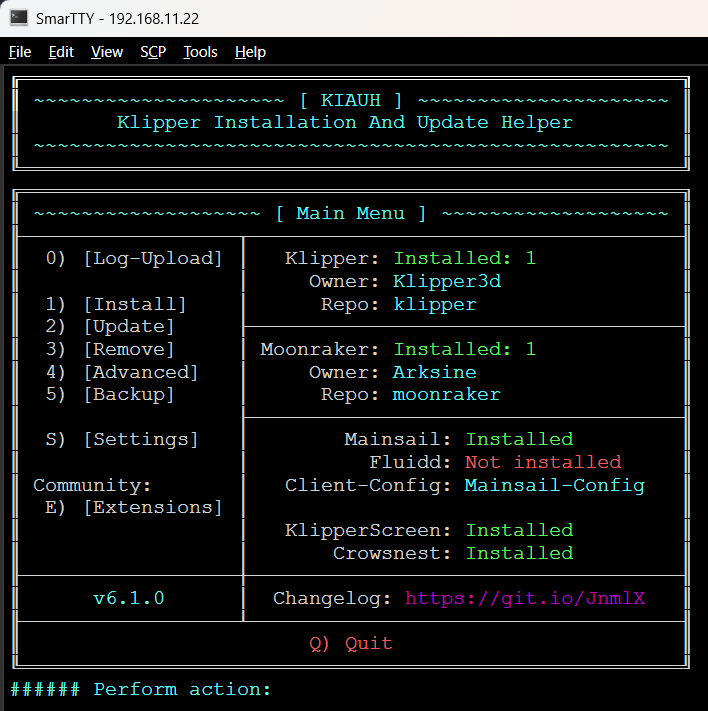Open the File menu

tap(20, 52)
